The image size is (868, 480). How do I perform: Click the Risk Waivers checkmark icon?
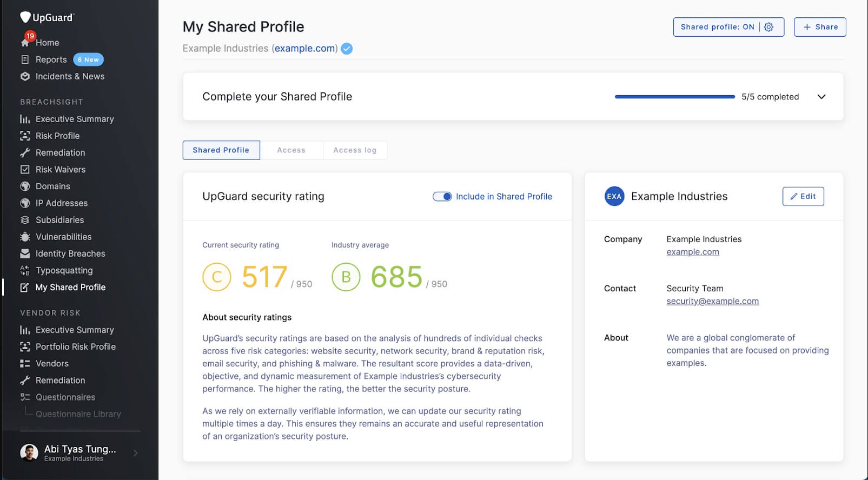tap(25, 169)
